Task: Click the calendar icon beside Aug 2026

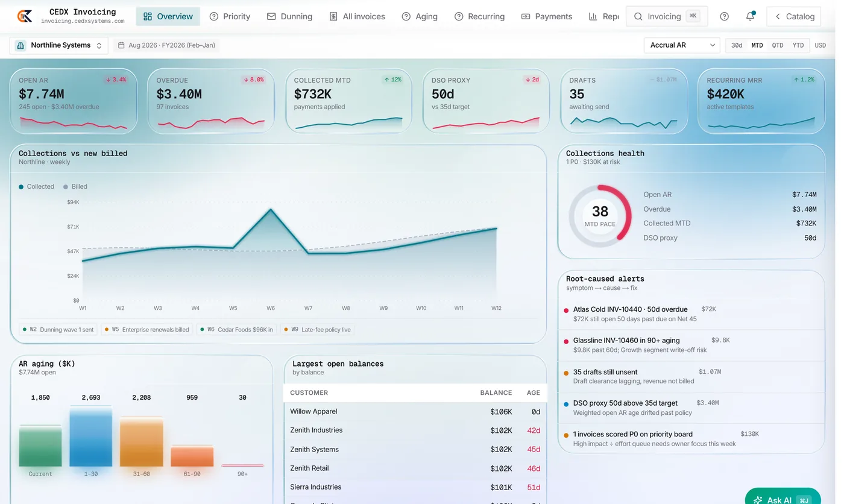Action: coord(121,45)
